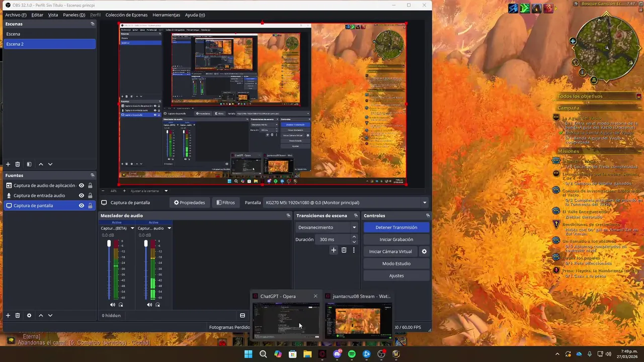
Task: Toggle monitoring for Captur...(BETA) channel
Action: click(x=121, y=305)
